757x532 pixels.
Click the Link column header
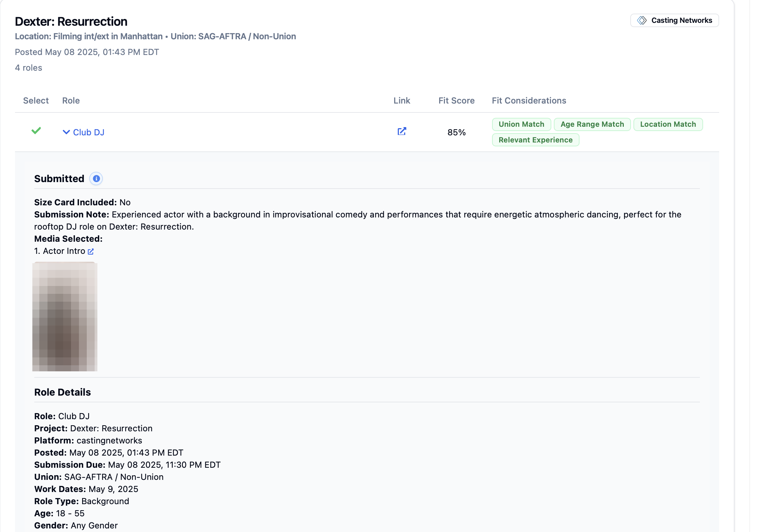coord(401,101)
